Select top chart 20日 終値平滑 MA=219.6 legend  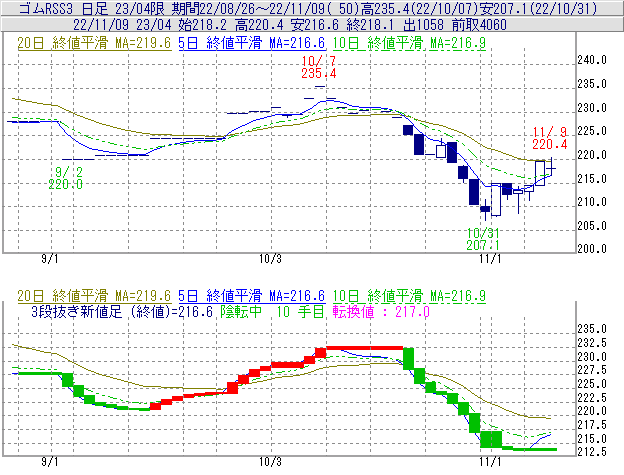click(x=94, y=43)
